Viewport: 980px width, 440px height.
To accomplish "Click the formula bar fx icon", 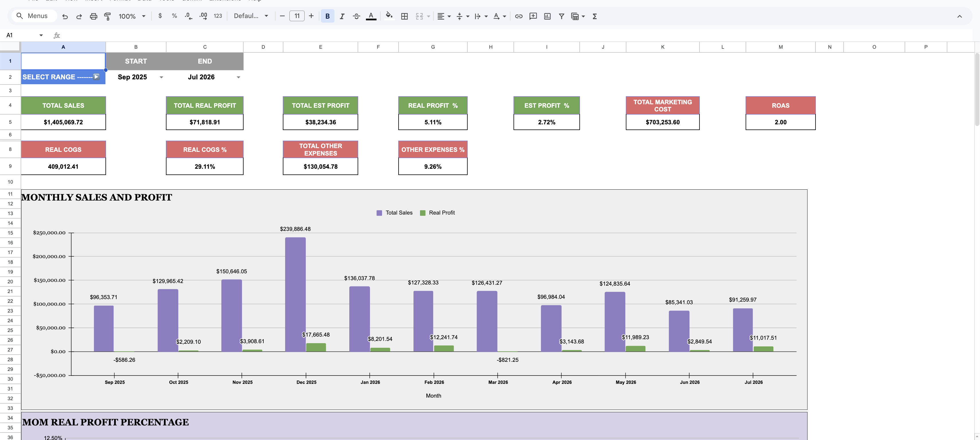I will click(57, 35).
